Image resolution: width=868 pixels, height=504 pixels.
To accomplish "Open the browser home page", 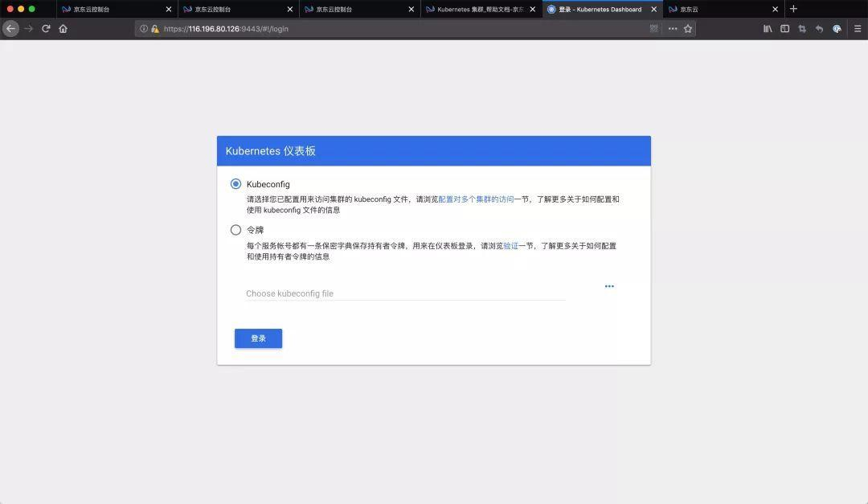I will pos(63,29).
